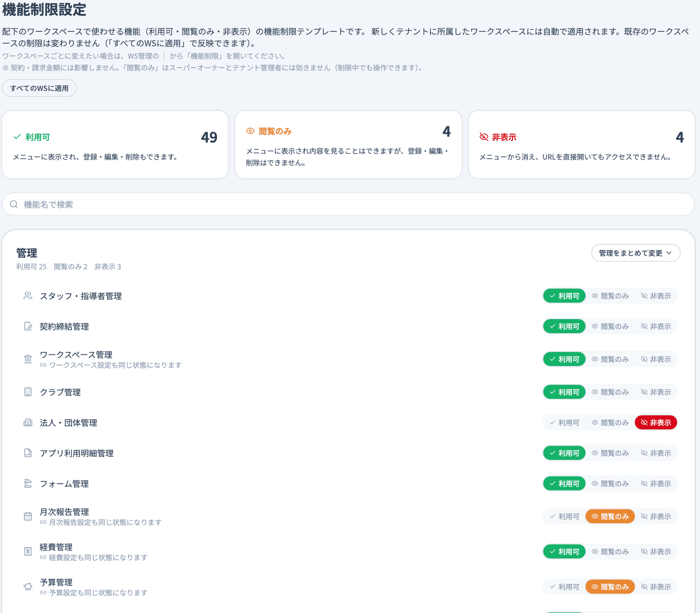Screen dimensions: 700x613
Task: Set スタッフ・指導者管理 to 閲覧のみ
Action: point(610,296)
